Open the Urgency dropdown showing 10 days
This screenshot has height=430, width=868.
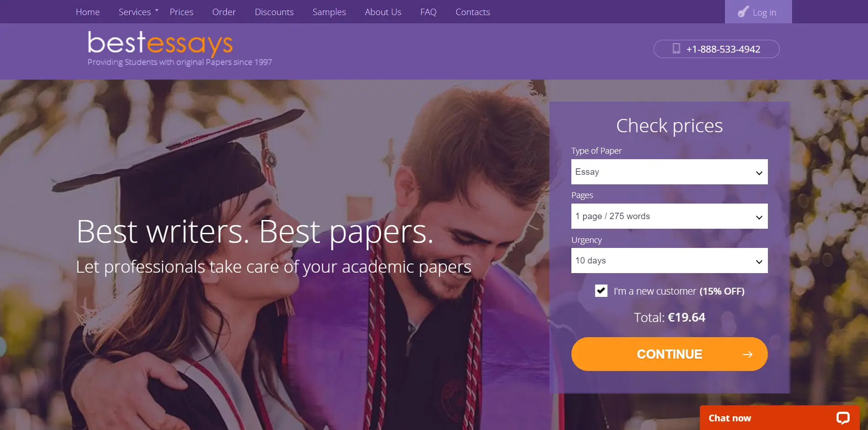click(669, 261)
